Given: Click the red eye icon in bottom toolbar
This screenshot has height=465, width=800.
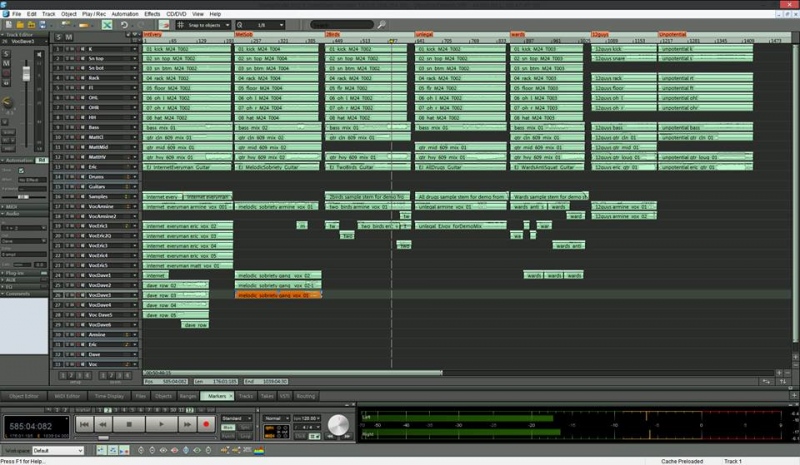Looking at the screenshot, I should [174, 450].
